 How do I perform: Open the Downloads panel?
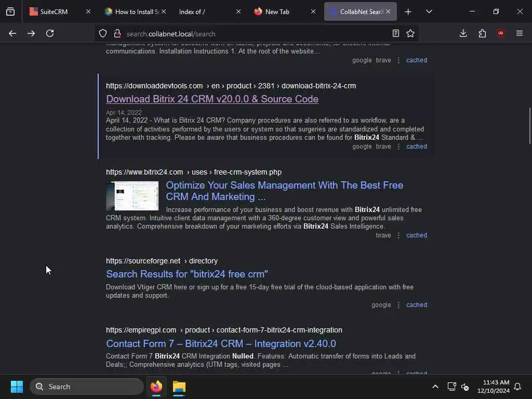point(463,33)
